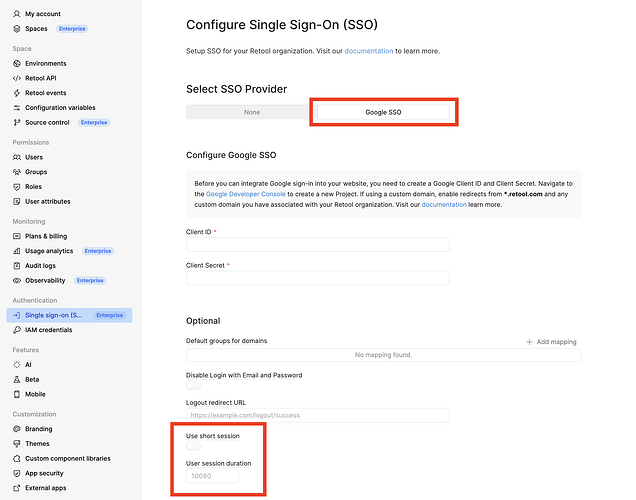Click the Retool events lightning icon
This screenshot has width=636, height=500.
point(17,93)
